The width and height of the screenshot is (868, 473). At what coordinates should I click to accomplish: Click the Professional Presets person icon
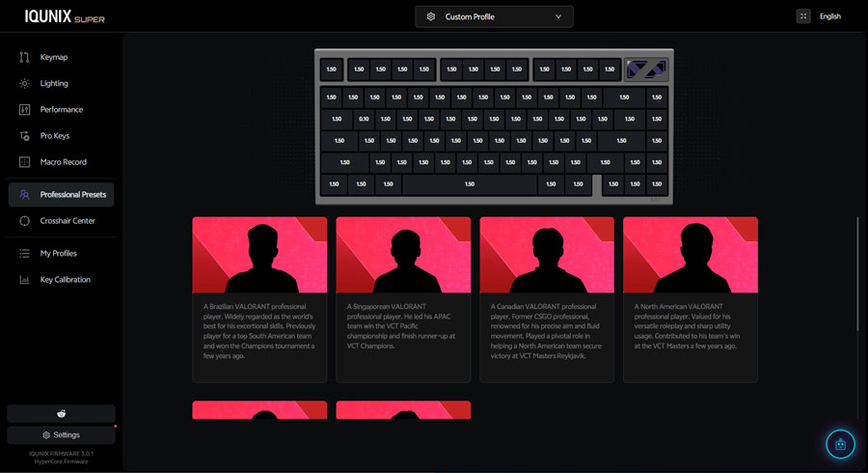(x=24, y=194)
